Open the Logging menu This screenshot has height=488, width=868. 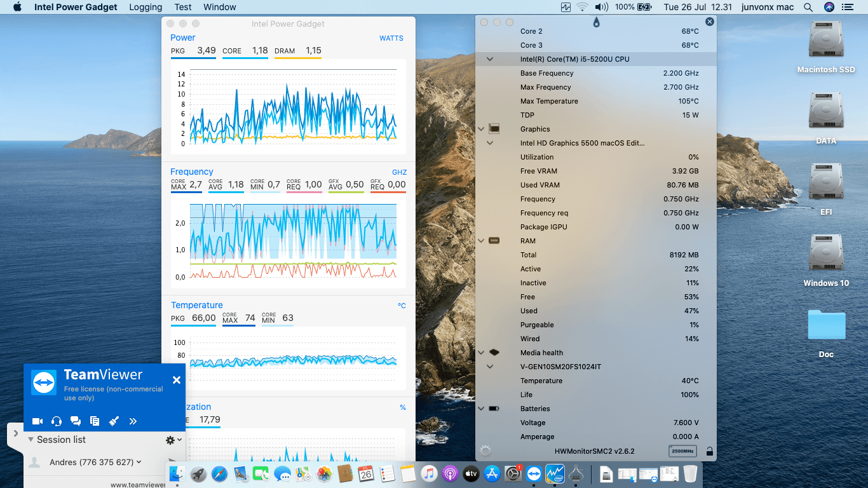(145, 7)
